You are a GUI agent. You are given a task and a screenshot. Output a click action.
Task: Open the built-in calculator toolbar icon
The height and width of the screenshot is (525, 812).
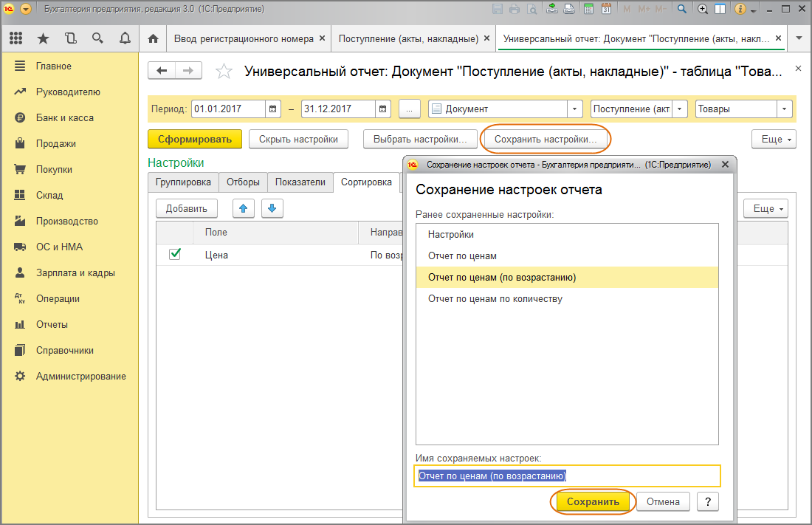tap(588, 9)
